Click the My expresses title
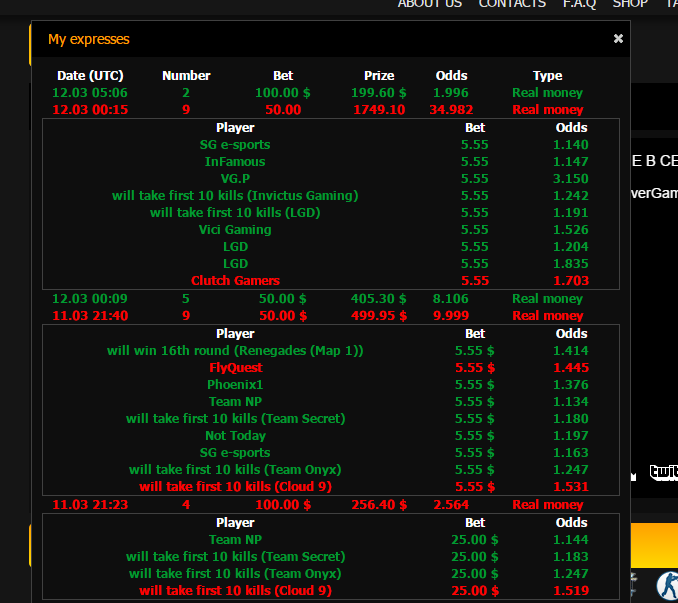This screenshot has height=603, width=678. pos(89,39)
